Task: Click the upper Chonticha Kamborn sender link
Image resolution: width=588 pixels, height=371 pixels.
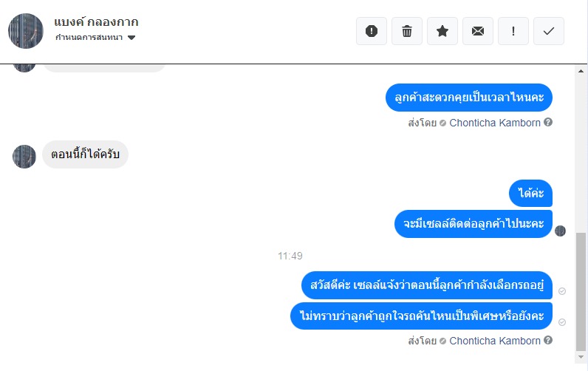Action: pos(494,123)
